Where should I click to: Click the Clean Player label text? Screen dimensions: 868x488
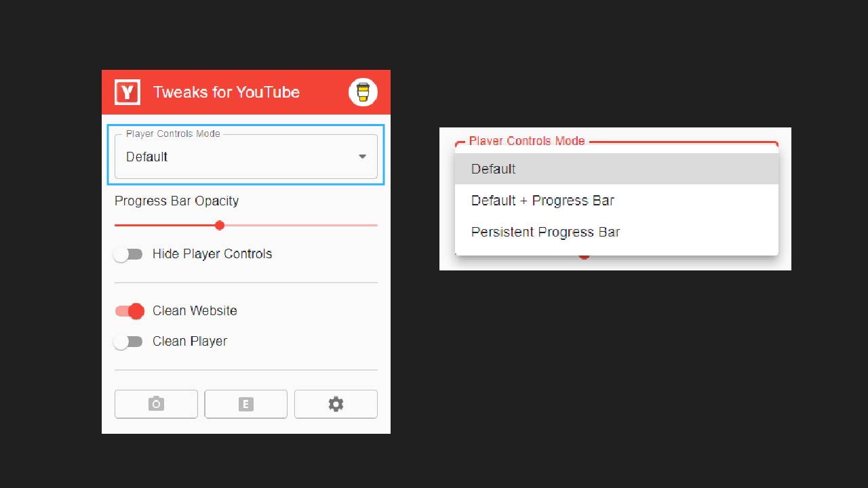click(190, 342)
